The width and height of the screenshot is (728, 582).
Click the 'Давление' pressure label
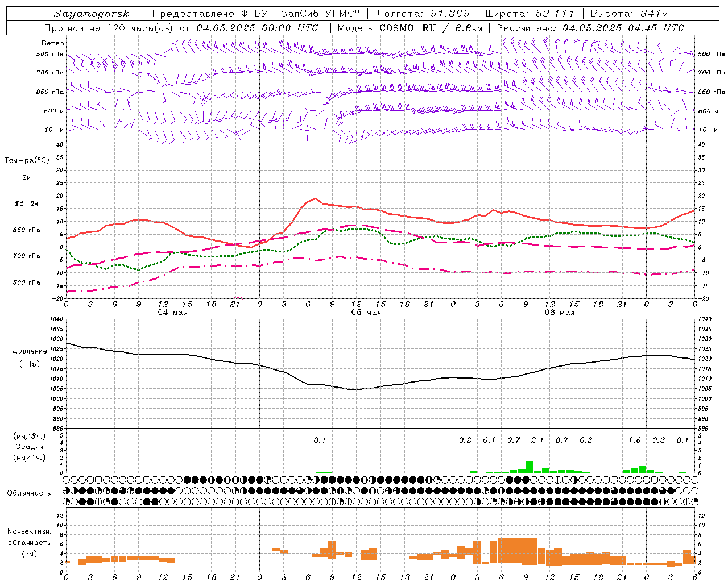coord(30,351)
